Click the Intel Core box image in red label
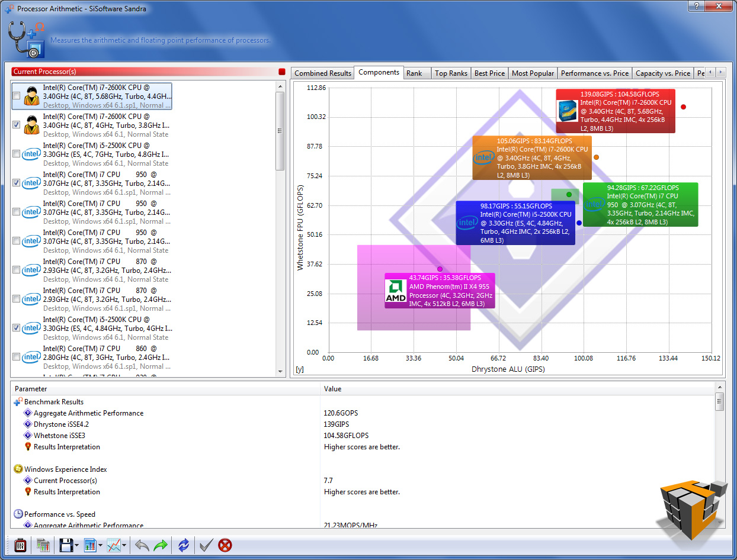Image resolution: width=737 pixels, height=560 pixels. (x=568, y=111)
